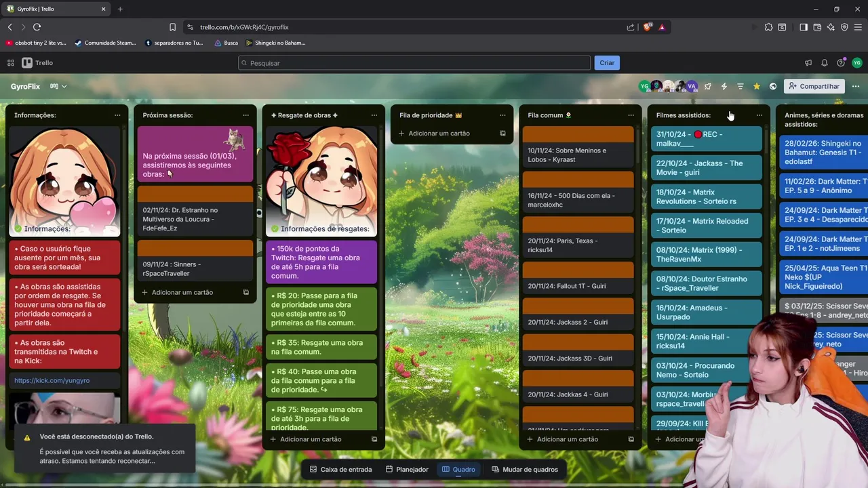Add a card to Fila comum list
This screenshot has height=488, width=868.
[x=568, y=439]
